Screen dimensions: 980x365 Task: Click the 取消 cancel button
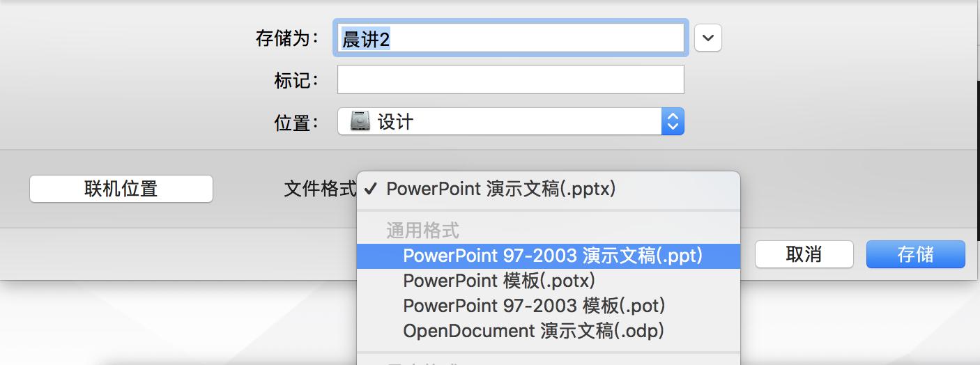click(x=804, y=254)
